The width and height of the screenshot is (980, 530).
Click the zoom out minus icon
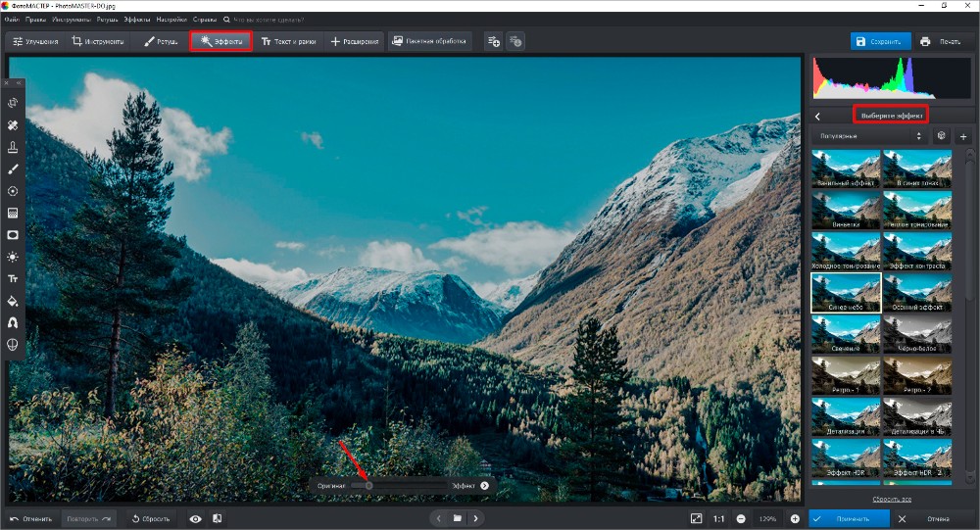(x=741, y=518)
